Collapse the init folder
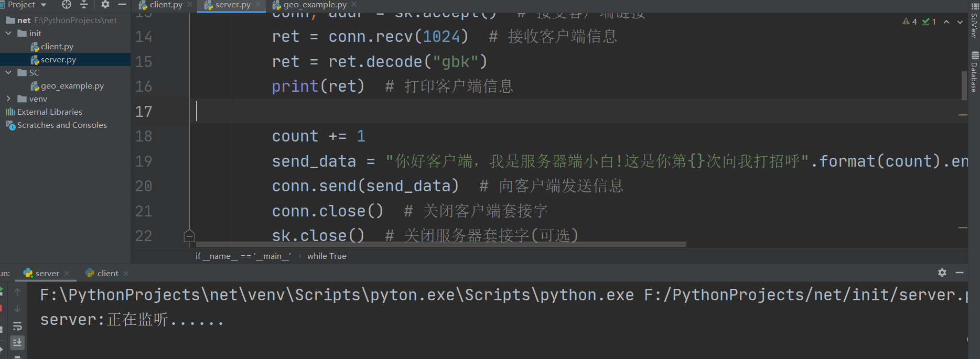The image size is (980, 359). [8, 33]
